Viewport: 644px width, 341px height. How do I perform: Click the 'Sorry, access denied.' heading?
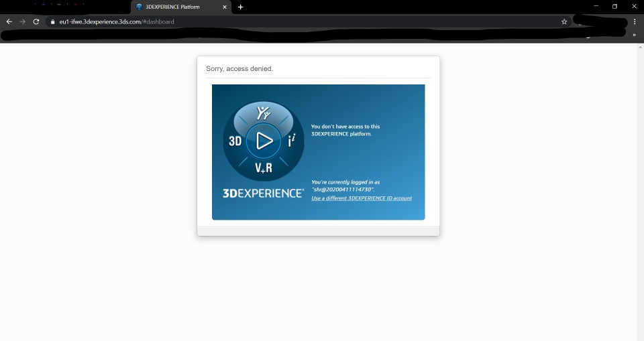pos(239,68)
